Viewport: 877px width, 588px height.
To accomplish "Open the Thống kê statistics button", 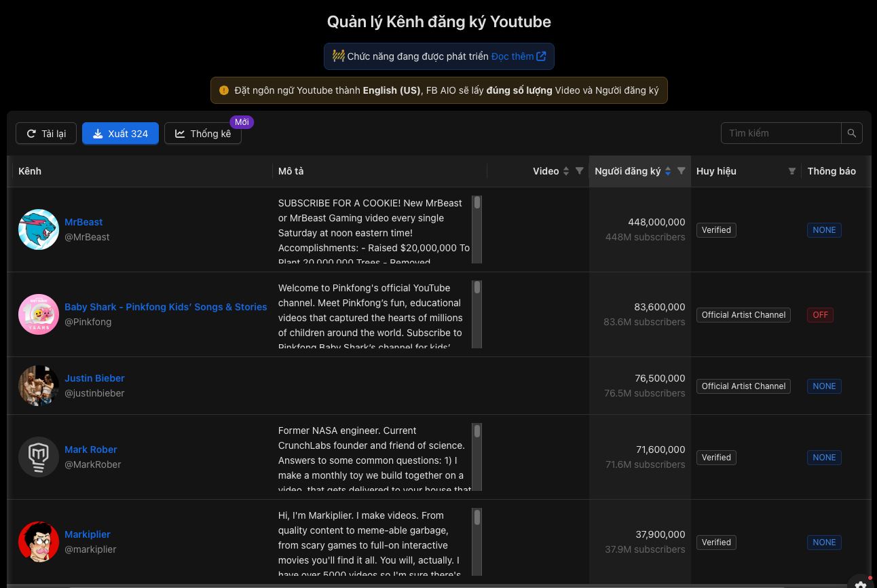I will pos(203,133).
